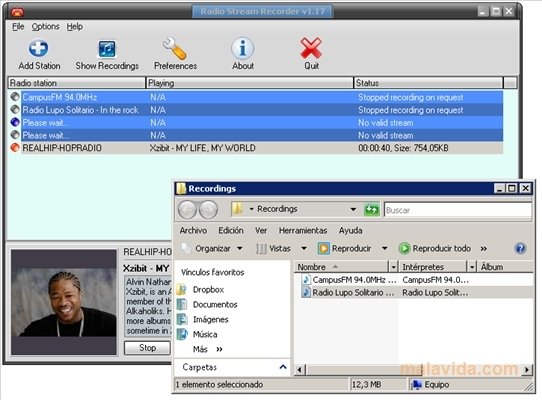Click the Intérpretes column header
Viewport: 542px width, 400px height.
point(433,267)
